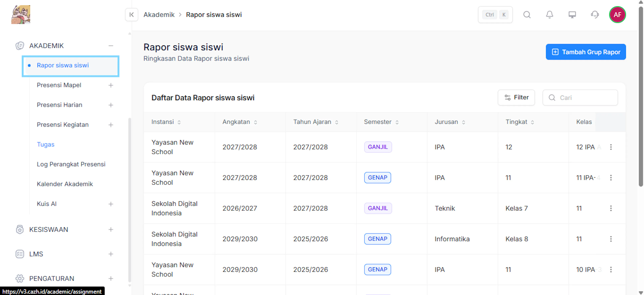
Task: Click the LMS section icon in sidebar
Action: (20, 254)
